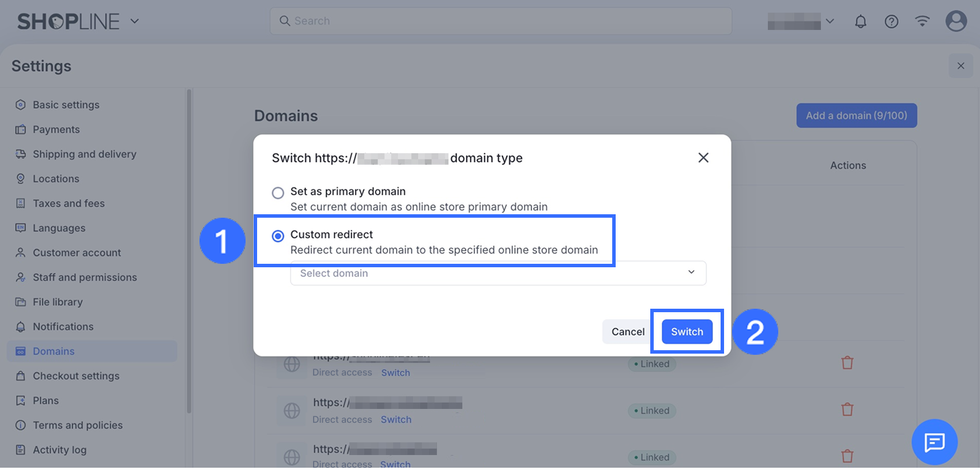Click the top Search input field
Screen dimensions: 980x470
(500, 21)
